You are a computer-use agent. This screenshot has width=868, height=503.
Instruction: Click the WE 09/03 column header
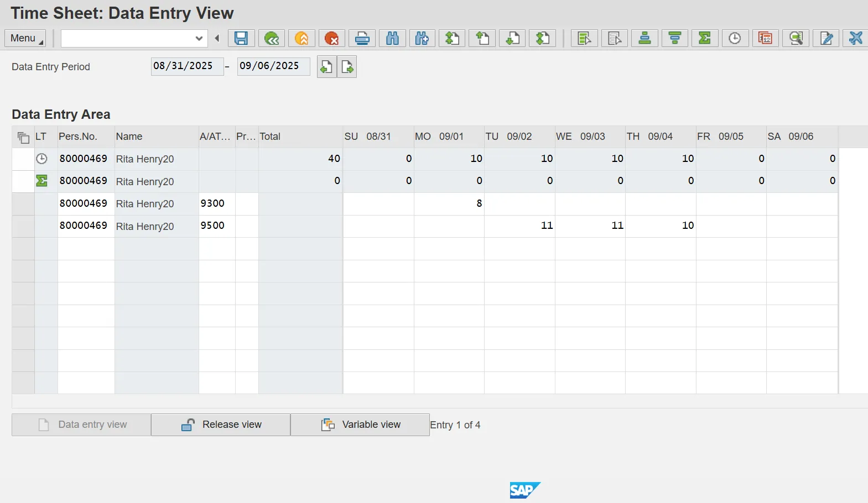[590, 137]
